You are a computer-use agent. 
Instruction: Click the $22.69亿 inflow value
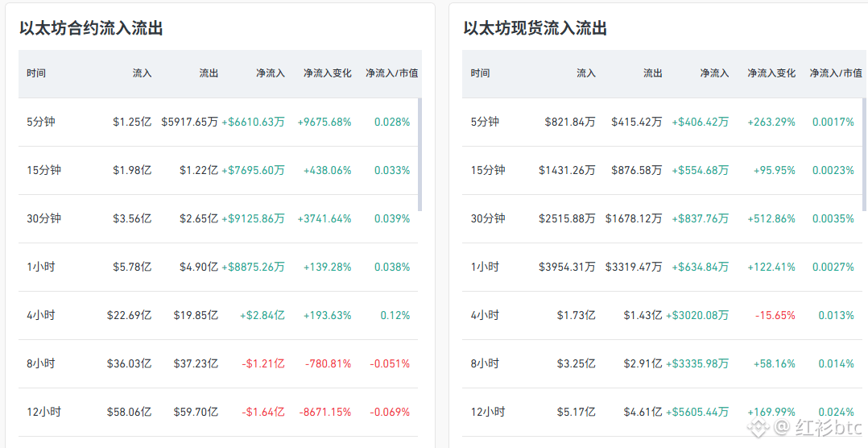tap(130, 315)
